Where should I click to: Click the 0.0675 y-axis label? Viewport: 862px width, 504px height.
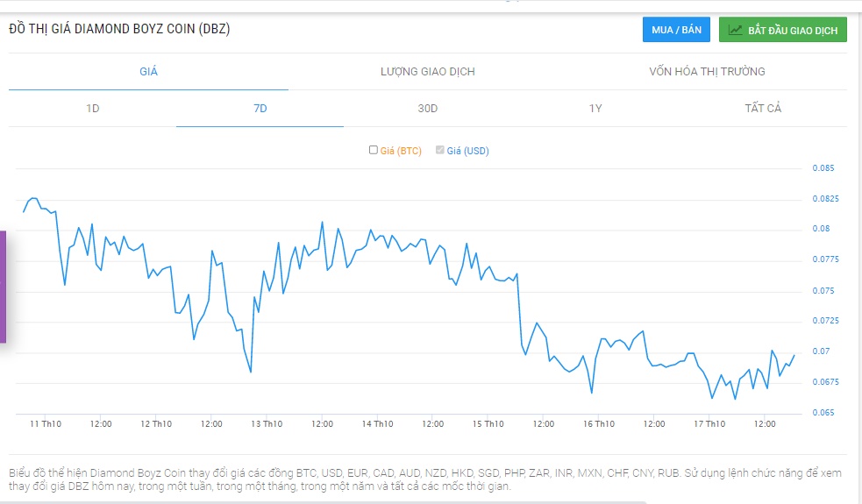[825, 382]
